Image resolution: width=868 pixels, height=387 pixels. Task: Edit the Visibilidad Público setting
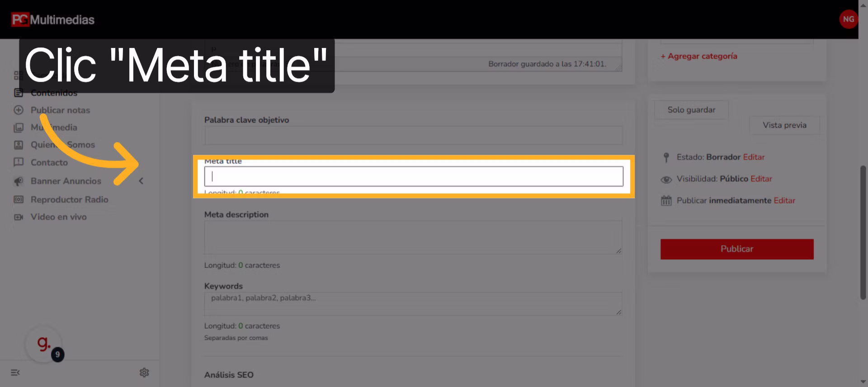pos(761,179)
